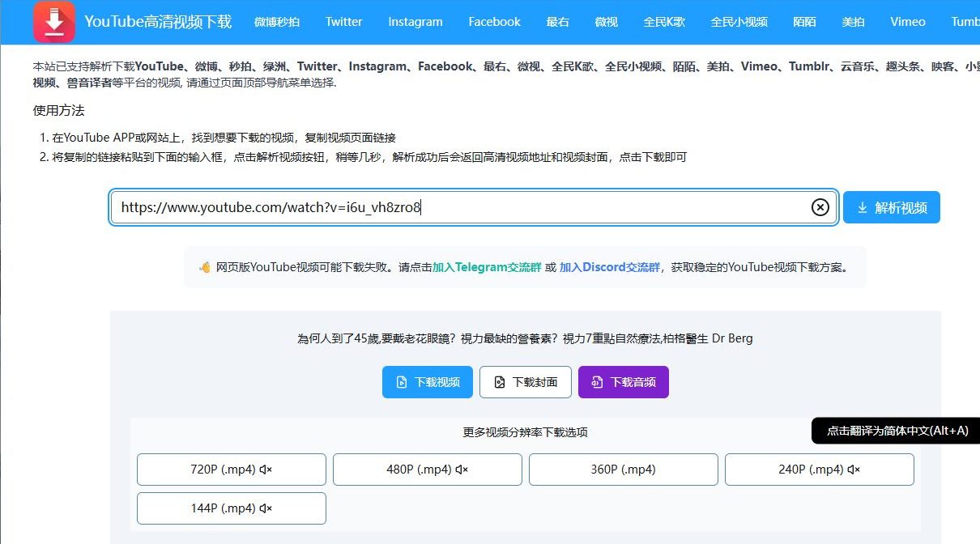This screenshot has width=980, height=544.
Task: Click the 下载视频 download video button
Action: pyautogui.click(x=427, y=382)
